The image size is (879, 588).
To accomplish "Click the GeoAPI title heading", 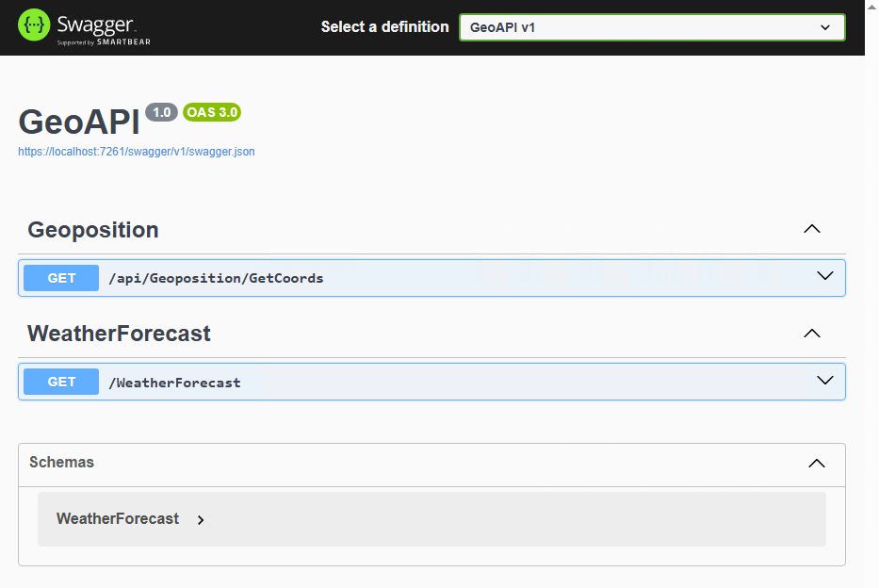I will click(79, 122).
